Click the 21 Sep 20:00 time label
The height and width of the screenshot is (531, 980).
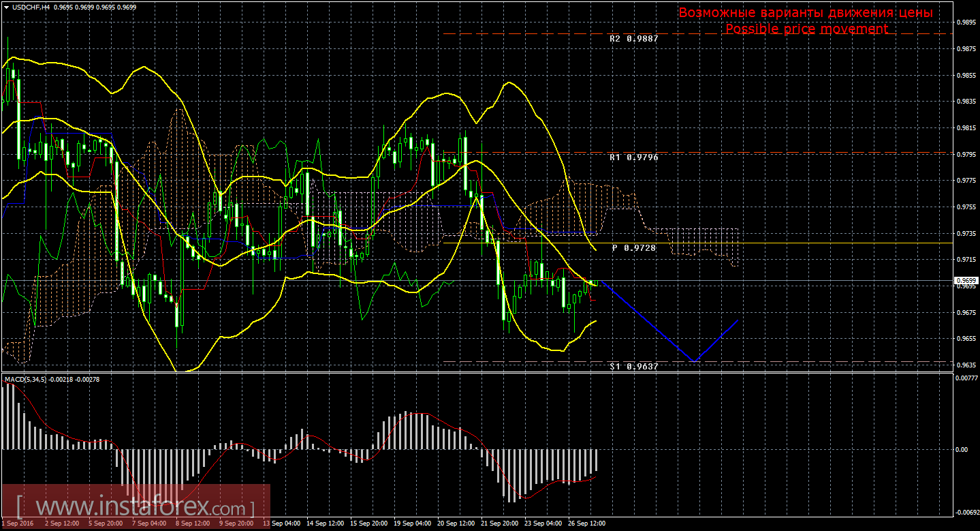coord(501,524)
